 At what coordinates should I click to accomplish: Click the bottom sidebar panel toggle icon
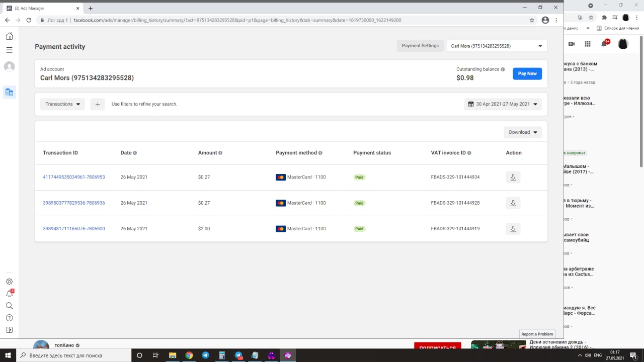coord(9,330)
